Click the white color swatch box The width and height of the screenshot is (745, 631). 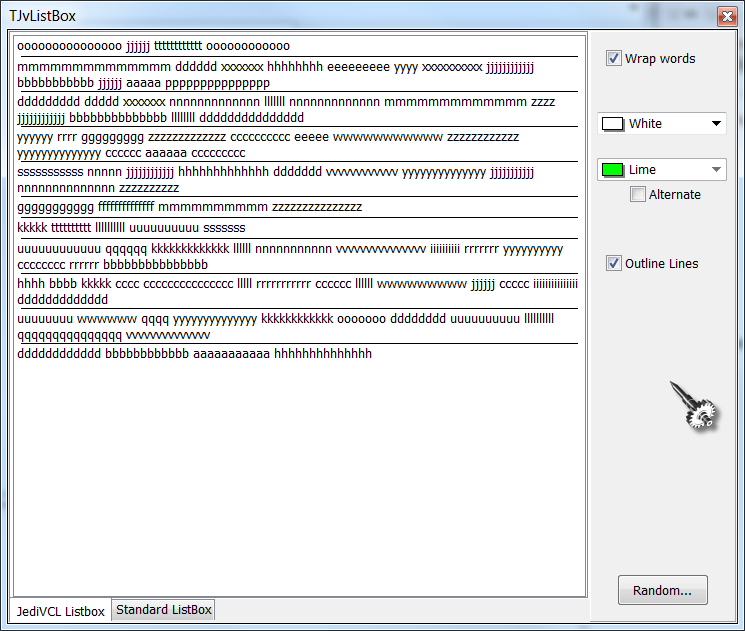[x=613, y=124]
